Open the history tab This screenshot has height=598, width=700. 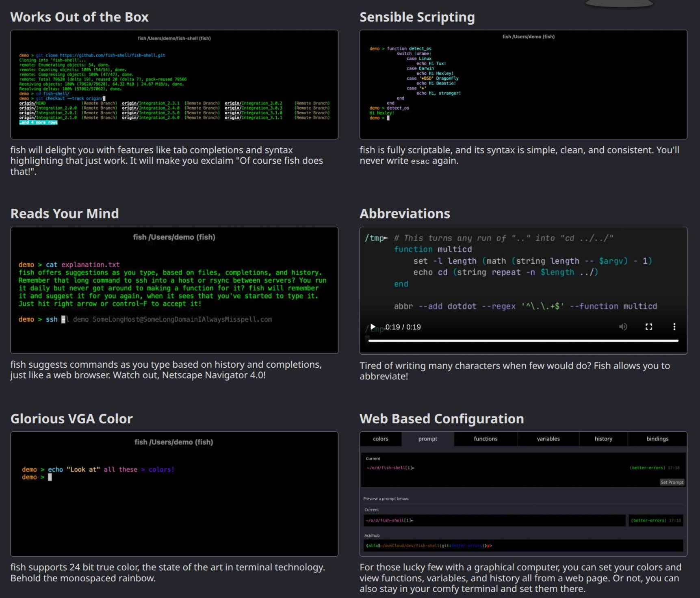click(603, 439)
